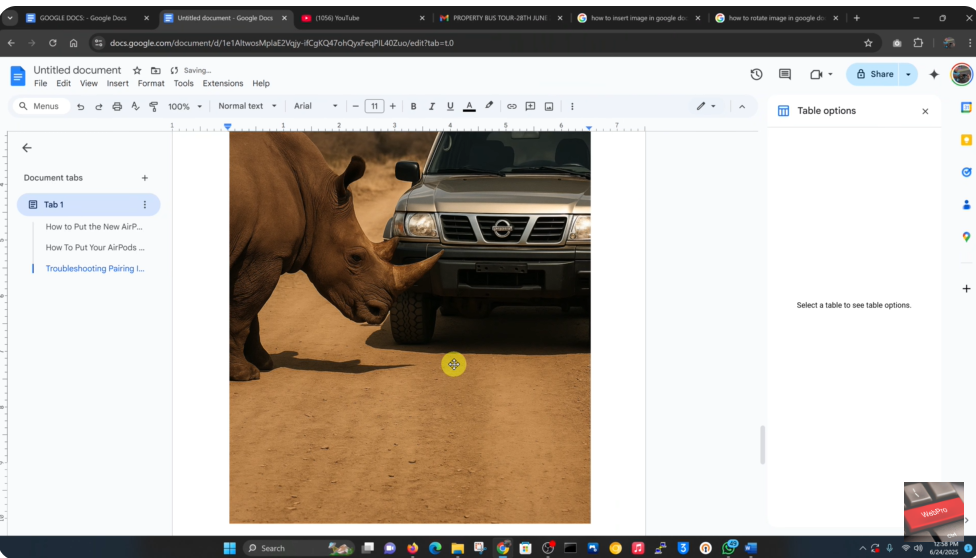Click the Insert link icon

coord(512,106)
